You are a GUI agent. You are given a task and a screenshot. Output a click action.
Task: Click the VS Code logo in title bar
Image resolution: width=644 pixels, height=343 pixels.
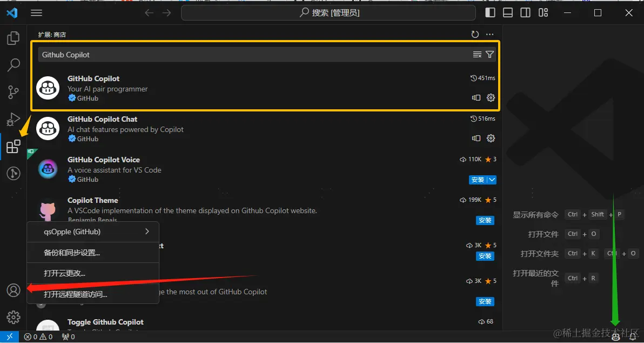pos(12,13)
